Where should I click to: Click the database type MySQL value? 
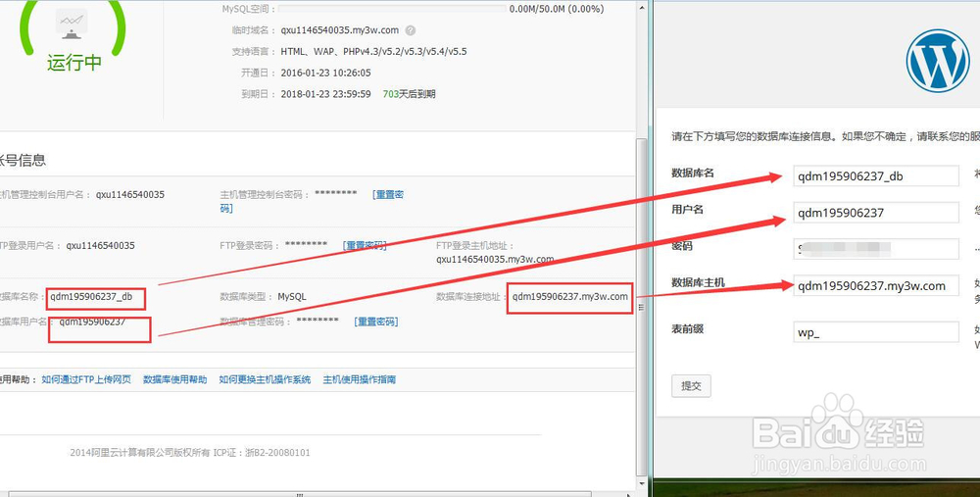coord(292,296)
